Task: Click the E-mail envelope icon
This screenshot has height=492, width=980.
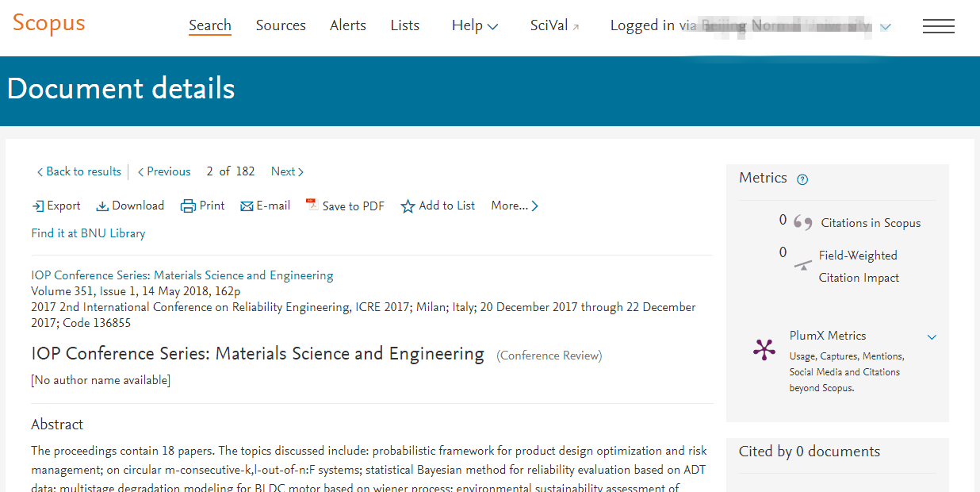Action: (247, 206)
